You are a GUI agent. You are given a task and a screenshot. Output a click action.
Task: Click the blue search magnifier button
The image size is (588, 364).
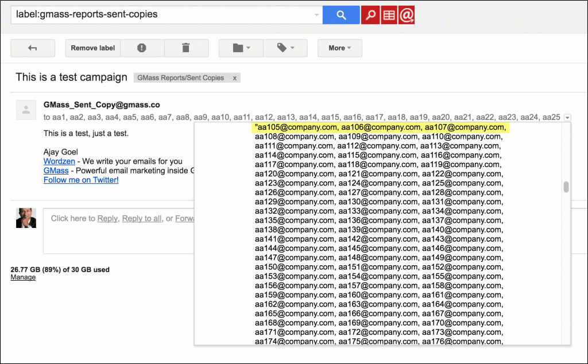tap(341, 15)
